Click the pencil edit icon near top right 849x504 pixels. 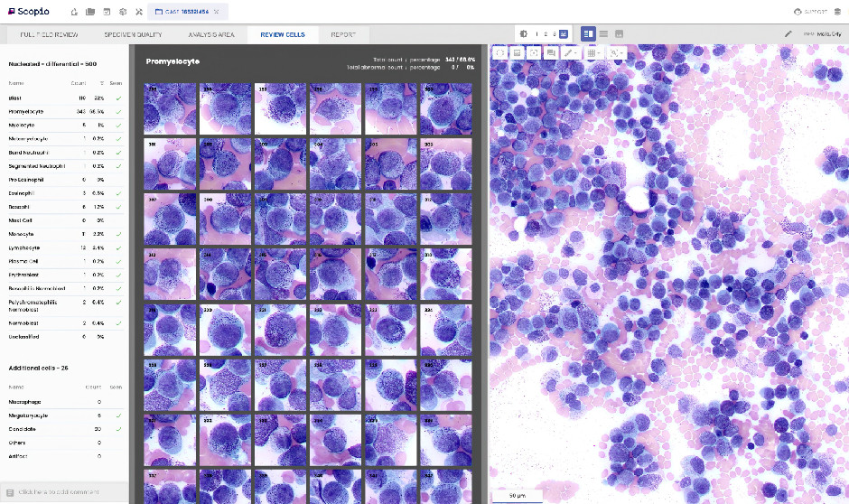(788, 34)
